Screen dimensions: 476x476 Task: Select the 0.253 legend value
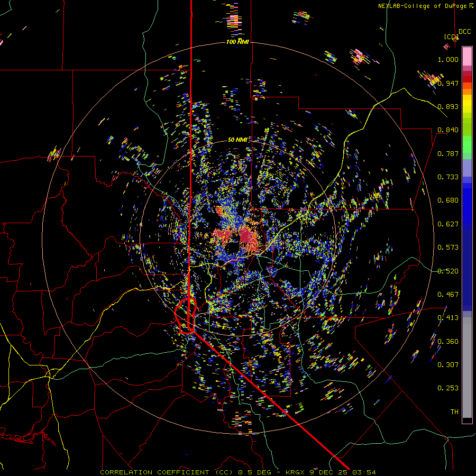[448, 388]
